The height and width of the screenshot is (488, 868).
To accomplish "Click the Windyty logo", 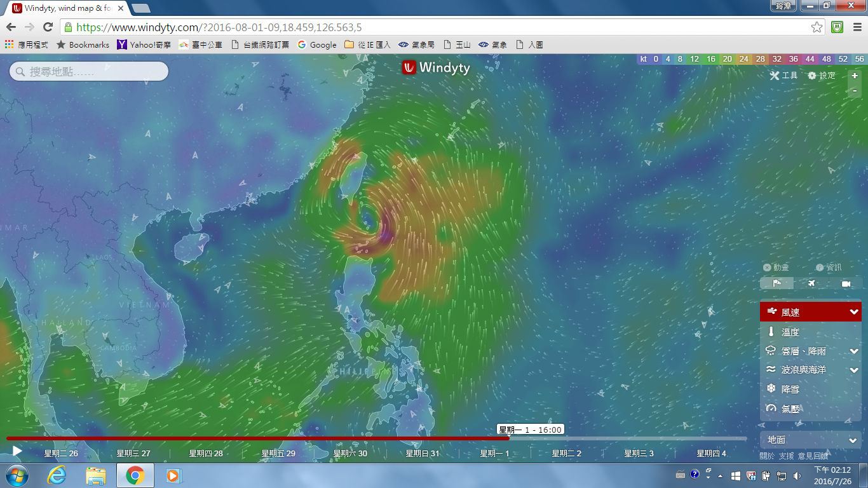I will coord(436,67).
